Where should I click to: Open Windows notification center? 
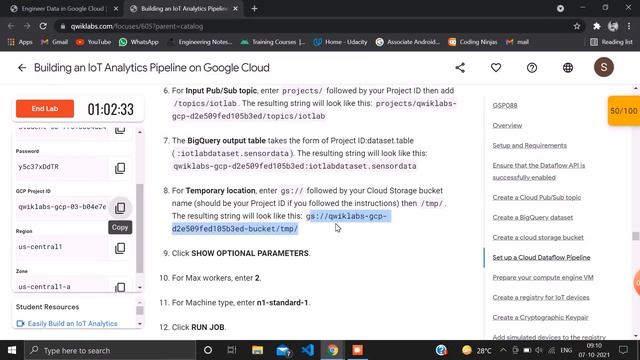(623, 350)
